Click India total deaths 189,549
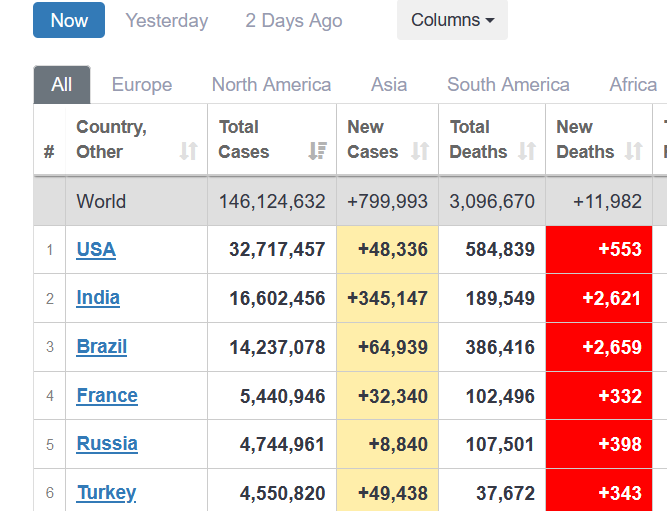Image resolution: width=667 pixels, height=511 pixels. tap(500, 298)
